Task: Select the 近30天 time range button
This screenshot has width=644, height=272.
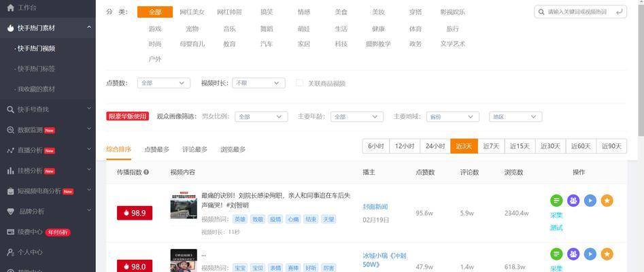Action: [550, 146]
